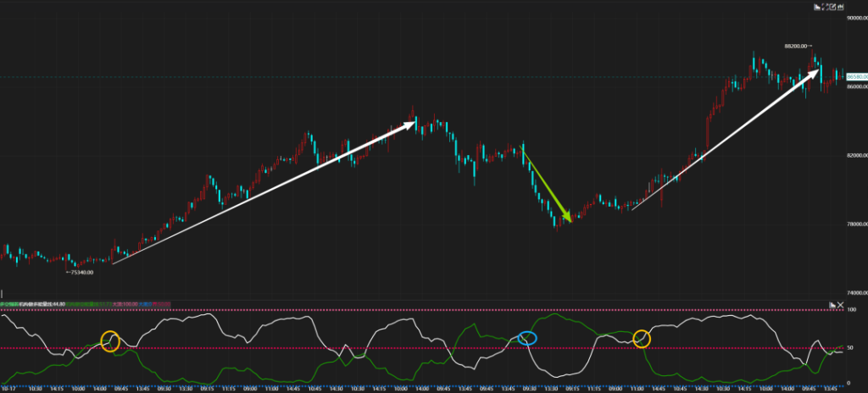Click the 10-17 date on time axis
This screenshot has height=393, width=868.
click(x=8, y=389)
